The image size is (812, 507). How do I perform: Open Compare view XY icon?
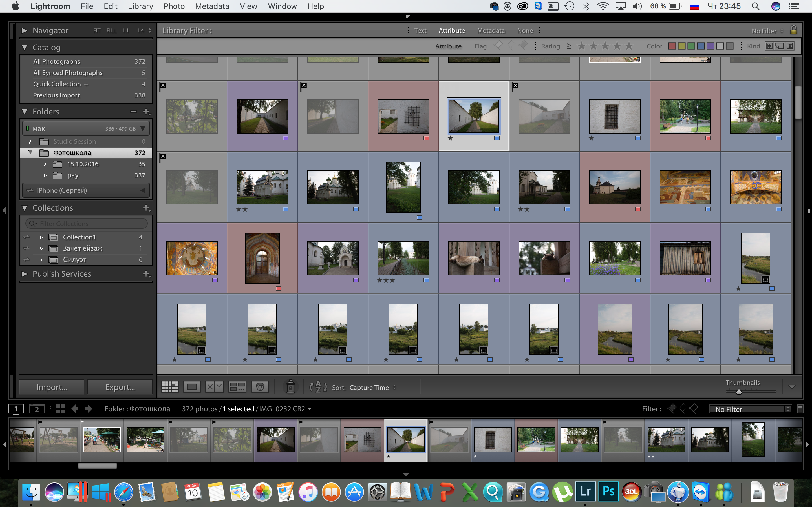[214, 387]
